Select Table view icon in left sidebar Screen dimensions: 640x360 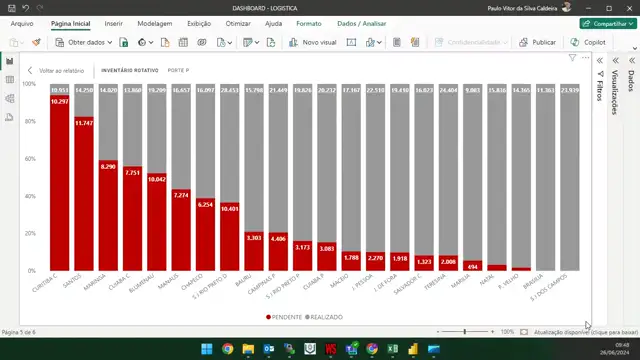9,80
